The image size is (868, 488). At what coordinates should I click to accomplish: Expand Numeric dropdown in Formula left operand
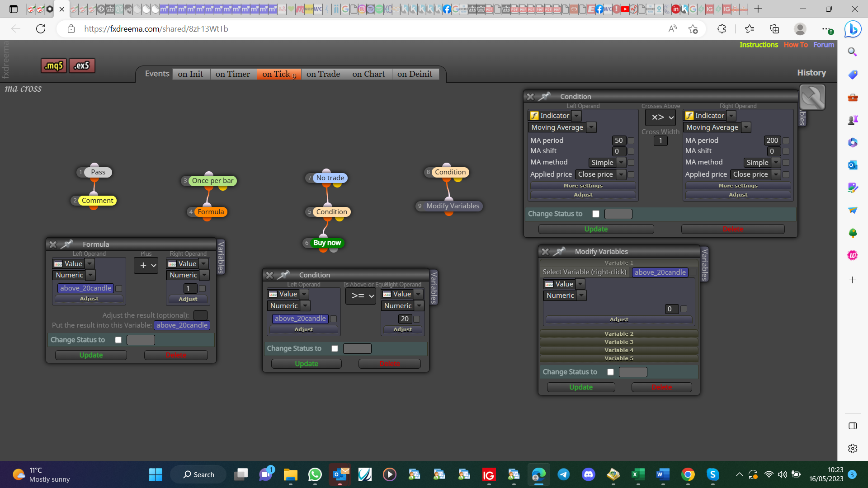tap(90, 275)
